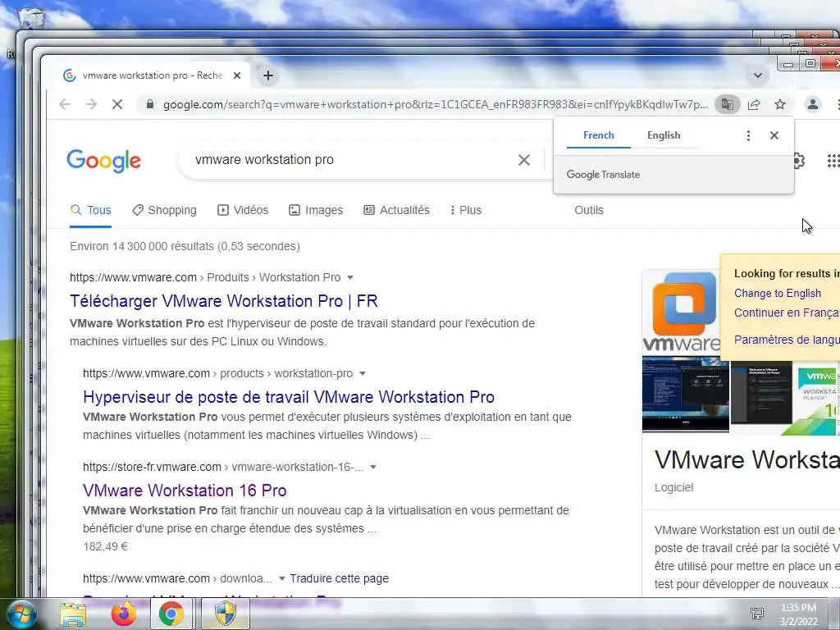Click the padlock site info icon
This screenshot has width=840, height=630.
(x=150, y=104)
